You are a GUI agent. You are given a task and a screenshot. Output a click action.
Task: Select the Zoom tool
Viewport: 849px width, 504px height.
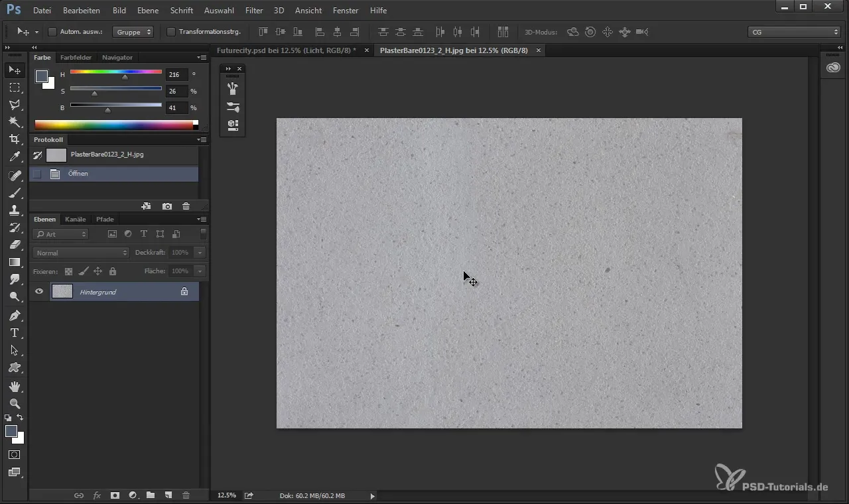tap(15, 403)
